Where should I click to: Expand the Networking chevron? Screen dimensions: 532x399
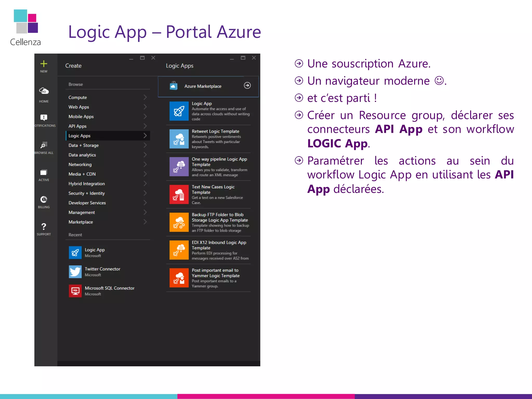[145, 164]
